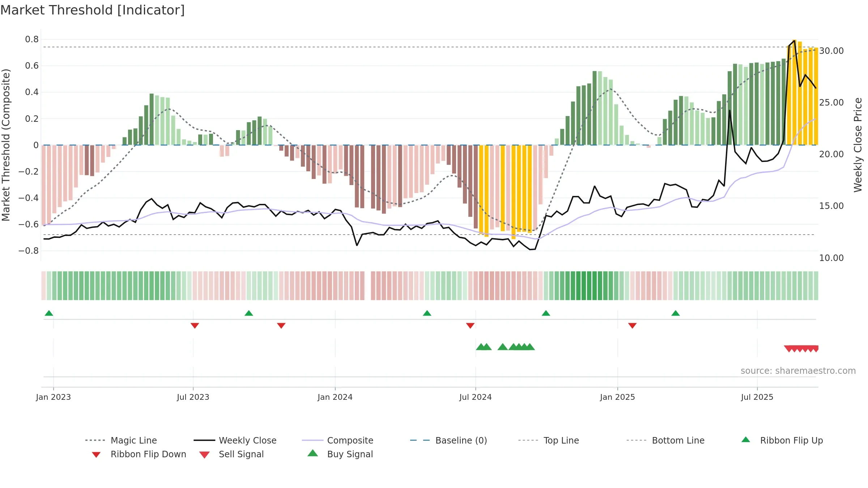Image resolution: width=868 pixels, height=488 pixels.
Task: Click the first buy signal triangle after July 2024
Action: (x=481, y=347)
